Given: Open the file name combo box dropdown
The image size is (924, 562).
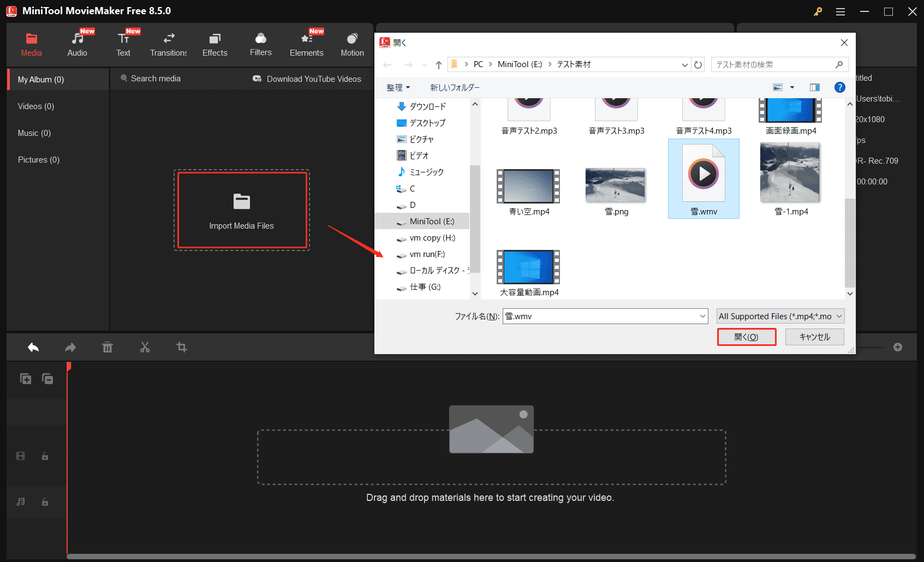Looking at the screenshot, I should coord(702,316).
